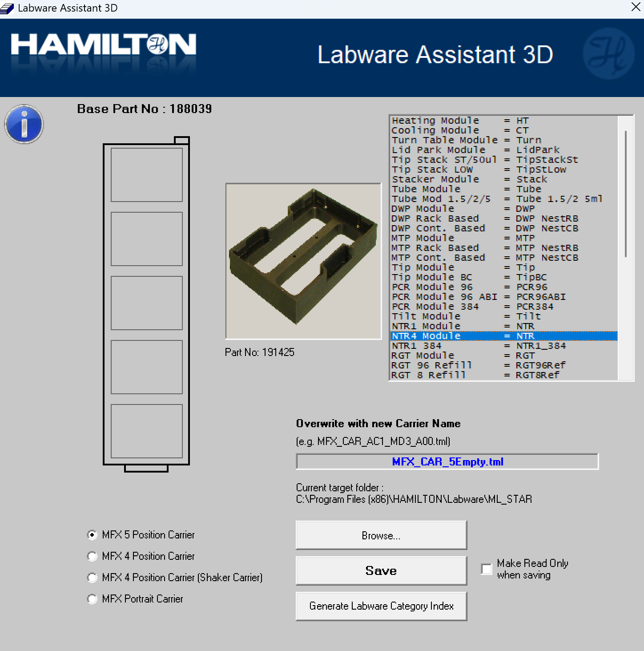The image size is (644, 651).
Task: Select middle (third) carrier position slot
Action: pyautogui.click(x=147, y=303)
